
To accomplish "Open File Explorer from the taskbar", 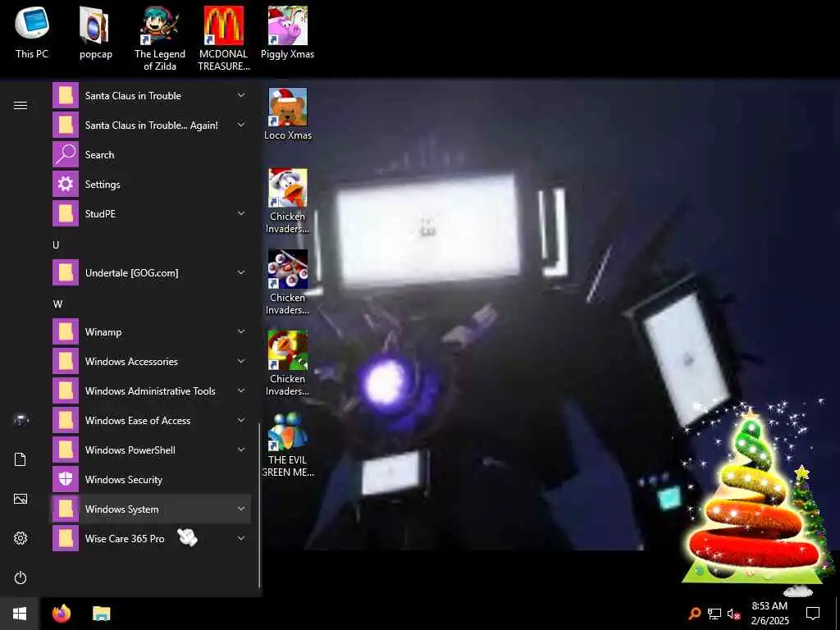I will 101,614.
